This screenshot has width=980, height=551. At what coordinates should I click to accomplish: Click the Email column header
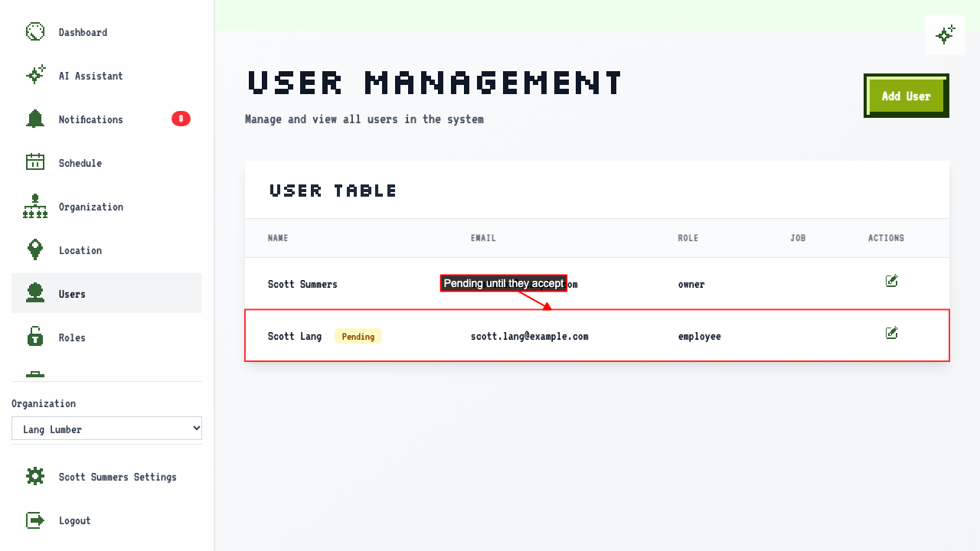pyautogui.click(x=483, y=238)
